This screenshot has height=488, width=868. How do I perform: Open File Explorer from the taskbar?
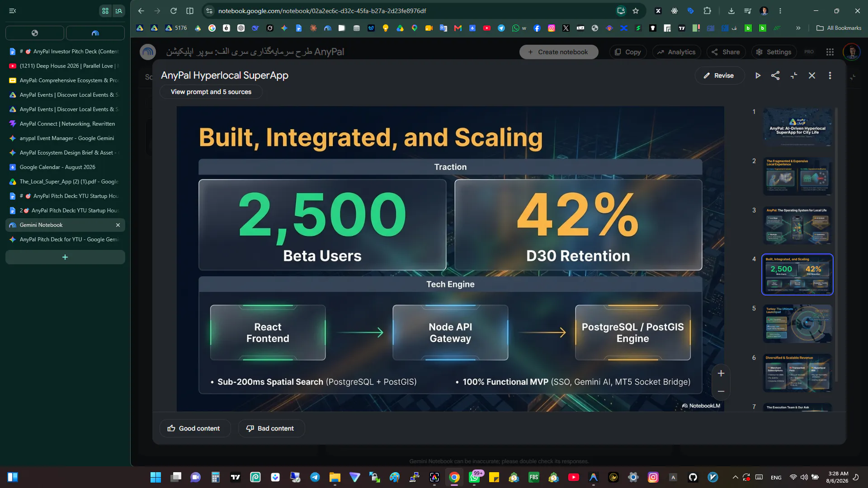[335, 477]
